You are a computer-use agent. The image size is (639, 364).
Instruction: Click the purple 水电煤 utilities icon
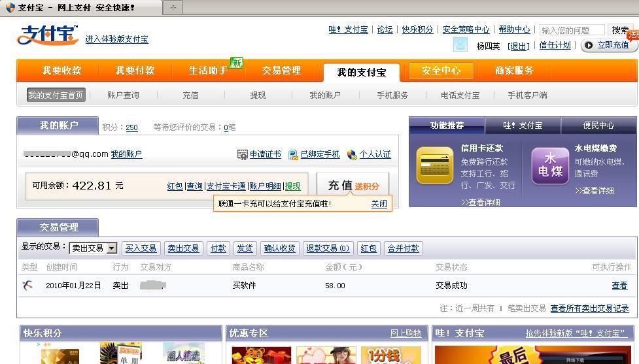[x=549, y=166]
